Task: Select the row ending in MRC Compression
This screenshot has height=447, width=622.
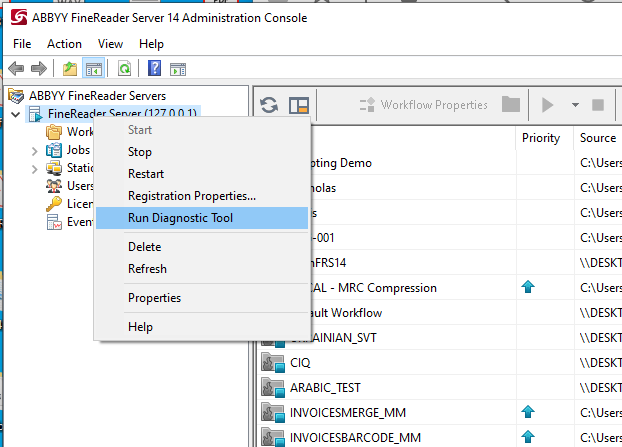Action: 440,288
